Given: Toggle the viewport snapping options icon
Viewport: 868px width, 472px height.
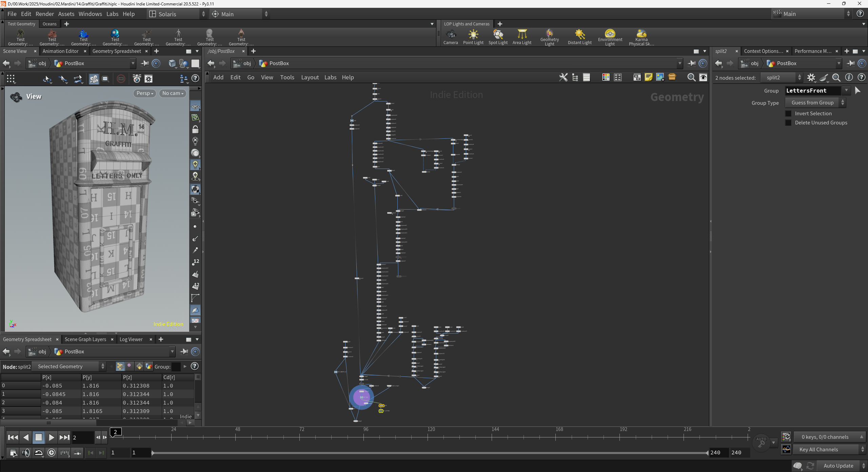Looking at the screenshot, I should [11, 79].
